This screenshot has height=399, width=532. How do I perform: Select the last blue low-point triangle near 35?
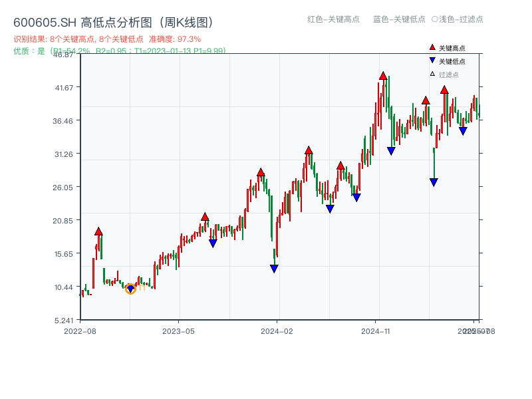click(463, 131)
